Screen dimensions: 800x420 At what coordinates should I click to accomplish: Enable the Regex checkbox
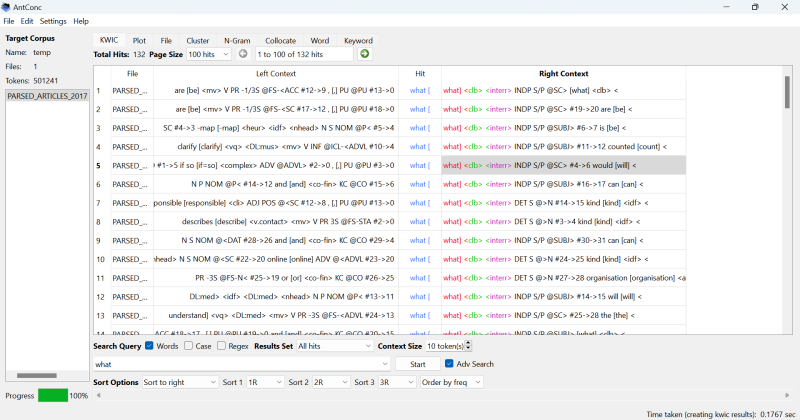pos(222,346)
